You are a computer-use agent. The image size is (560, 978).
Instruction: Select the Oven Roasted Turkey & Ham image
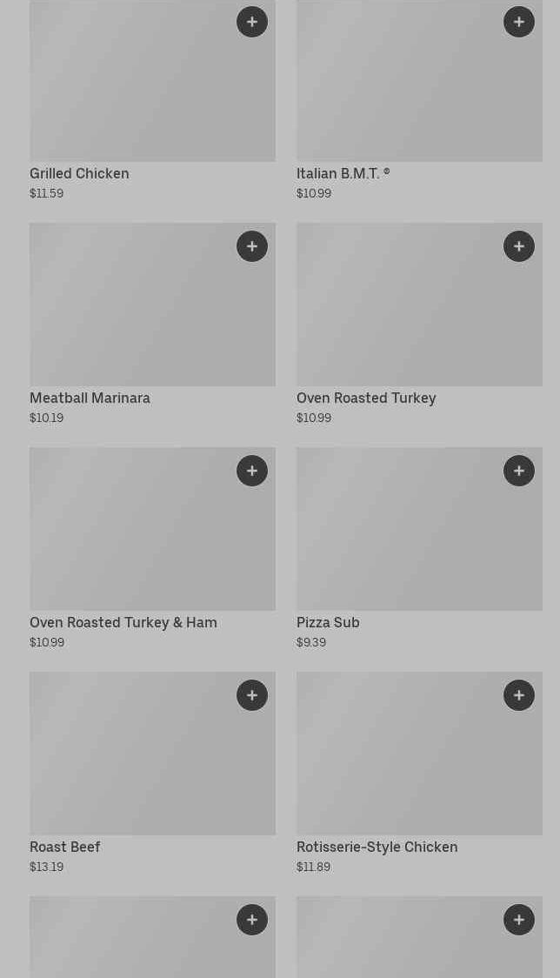(x=152, y=529)
